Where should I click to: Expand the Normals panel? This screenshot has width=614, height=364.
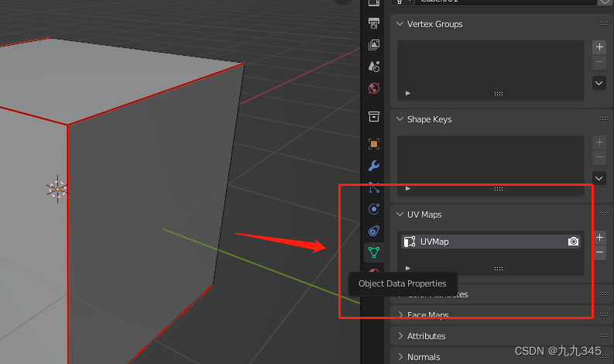[x=400, y=357]
